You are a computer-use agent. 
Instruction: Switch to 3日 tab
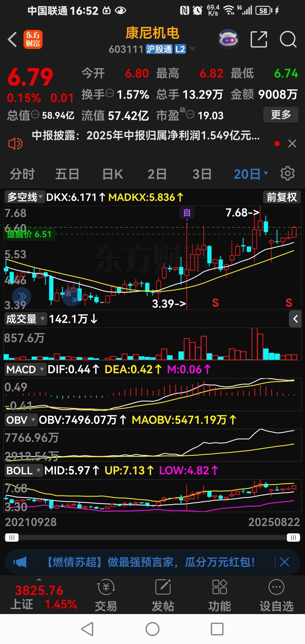click(202, 174)
